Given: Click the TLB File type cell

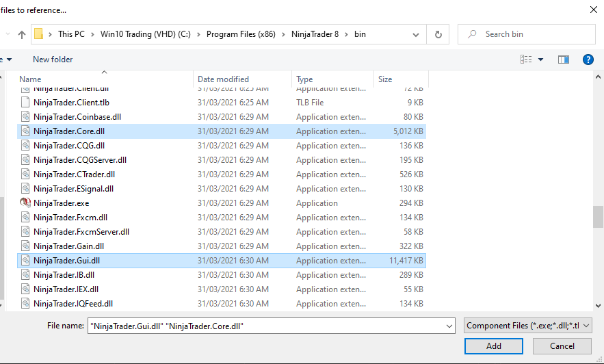Looking at the screenshot, I should point(310,103).
